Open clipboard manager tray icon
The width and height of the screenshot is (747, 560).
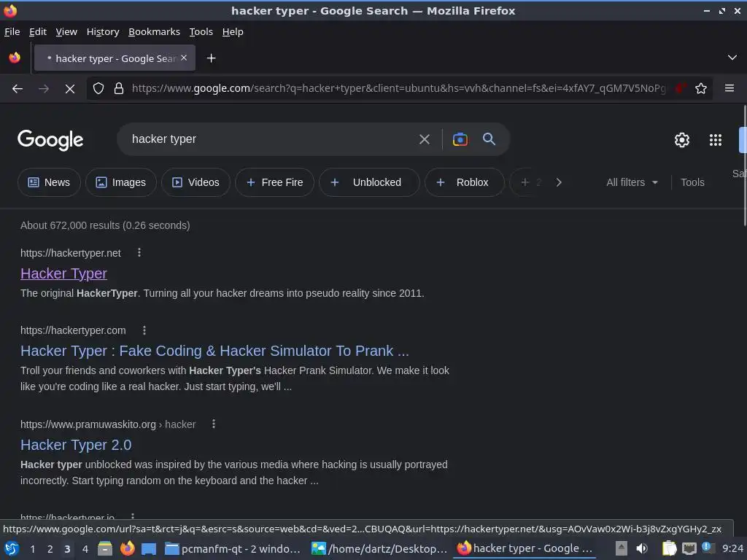[669, 548]
